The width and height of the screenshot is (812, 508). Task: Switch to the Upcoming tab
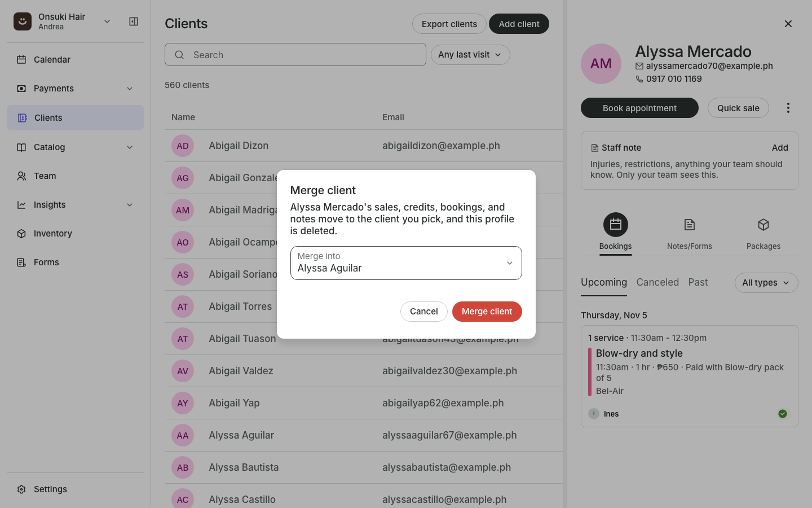[x=604, y=282]
